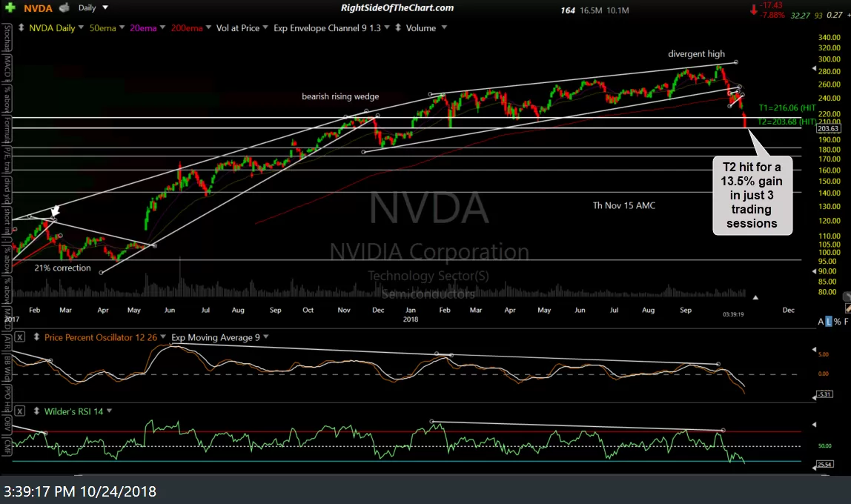Click the 203.63 current price tag
This screenshot has height=504, width=851.
tap(828, 128)
